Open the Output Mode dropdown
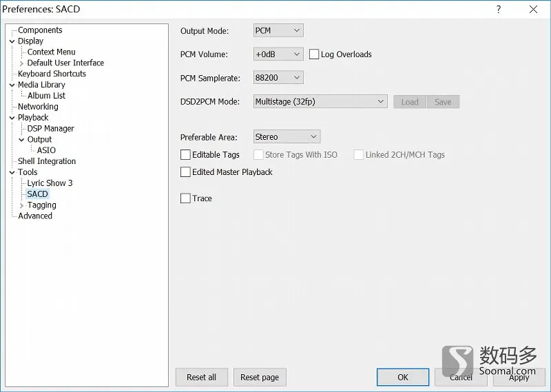The height and width of the screenshot is (392, 551). coord(278,30)
